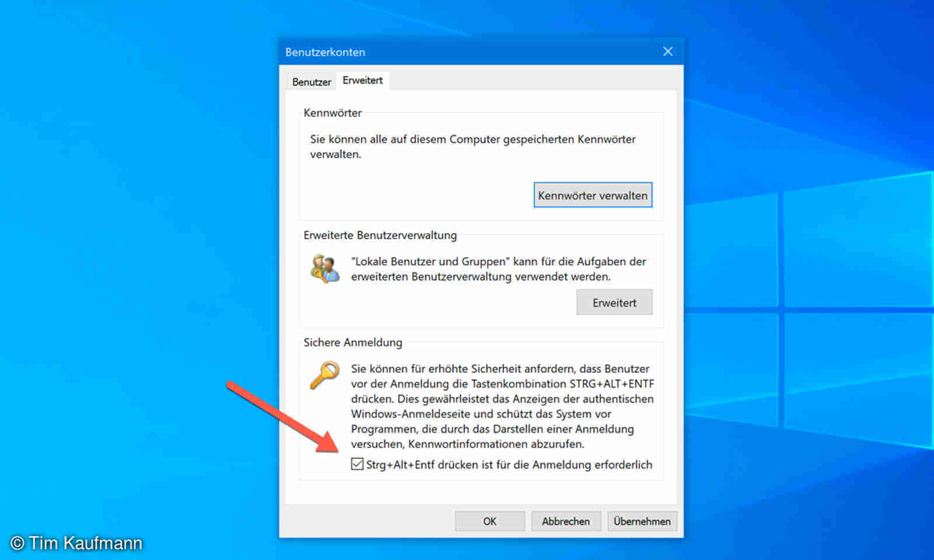Click the Tim Kaufmann copyright watermark

(x=76, y=543)
